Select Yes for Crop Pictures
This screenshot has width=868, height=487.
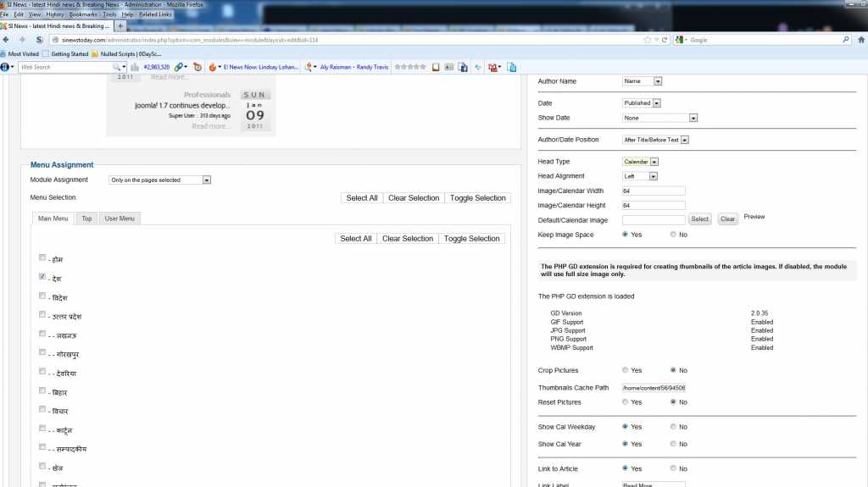pyautogui.click(x=626, y=370)
